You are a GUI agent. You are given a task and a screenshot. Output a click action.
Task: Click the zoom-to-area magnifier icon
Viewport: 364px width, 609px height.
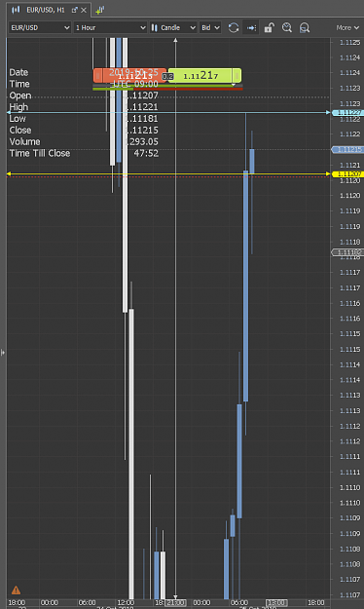[x=305, y=27]
